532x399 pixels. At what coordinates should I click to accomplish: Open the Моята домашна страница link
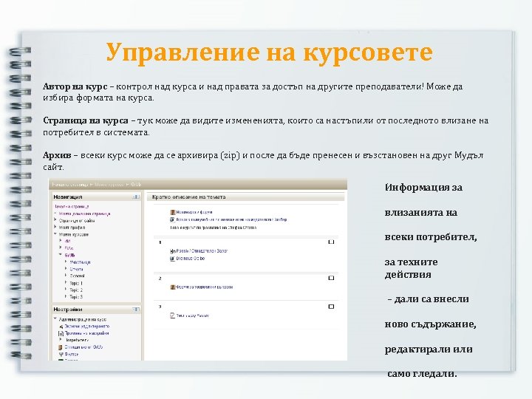tap(85, 214)
